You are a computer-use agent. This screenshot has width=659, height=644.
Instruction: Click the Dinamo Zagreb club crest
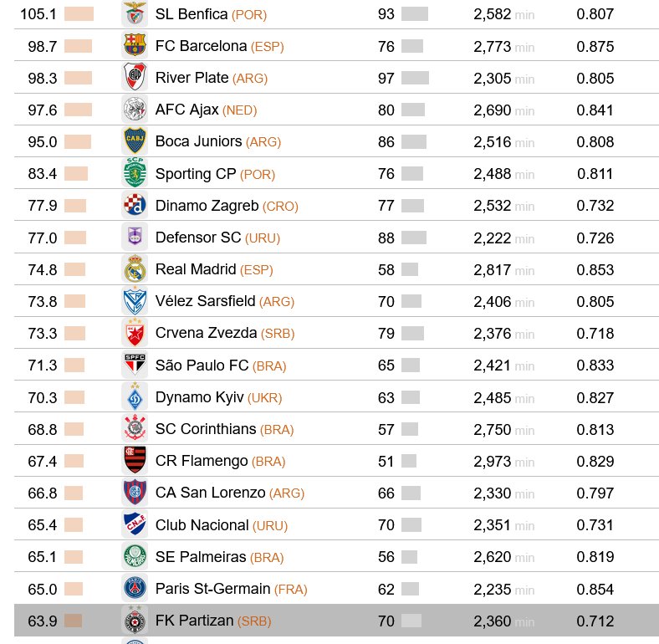(134, 205)
